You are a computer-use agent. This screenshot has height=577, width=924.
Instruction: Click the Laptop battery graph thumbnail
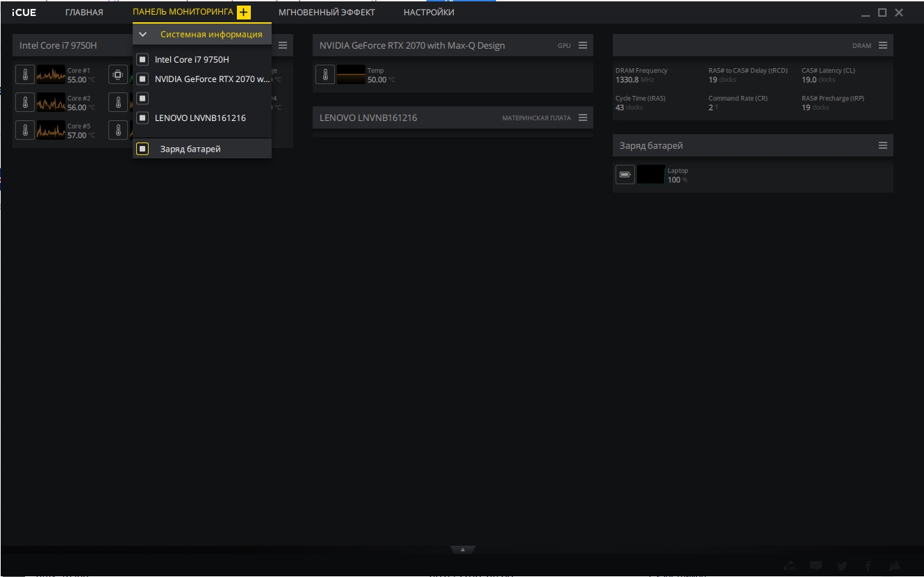coord(651,174)
